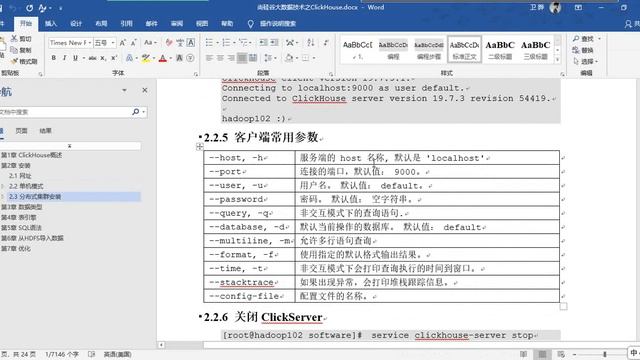Open the Times New Roman font name dropdown
The height and width of the screenshot is (360, 640).
(x=90, y=43)
